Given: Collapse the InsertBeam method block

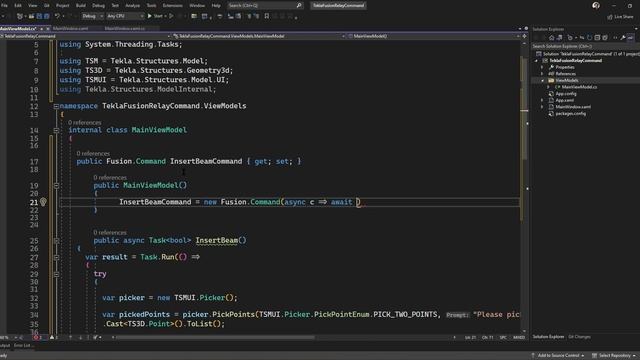Looking at the screenshot, I should 56,241.
